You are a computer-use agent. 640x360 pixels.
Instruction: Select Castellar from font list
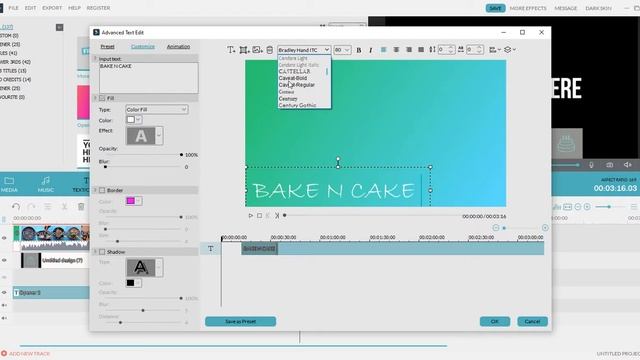click(x=294, y=71)
